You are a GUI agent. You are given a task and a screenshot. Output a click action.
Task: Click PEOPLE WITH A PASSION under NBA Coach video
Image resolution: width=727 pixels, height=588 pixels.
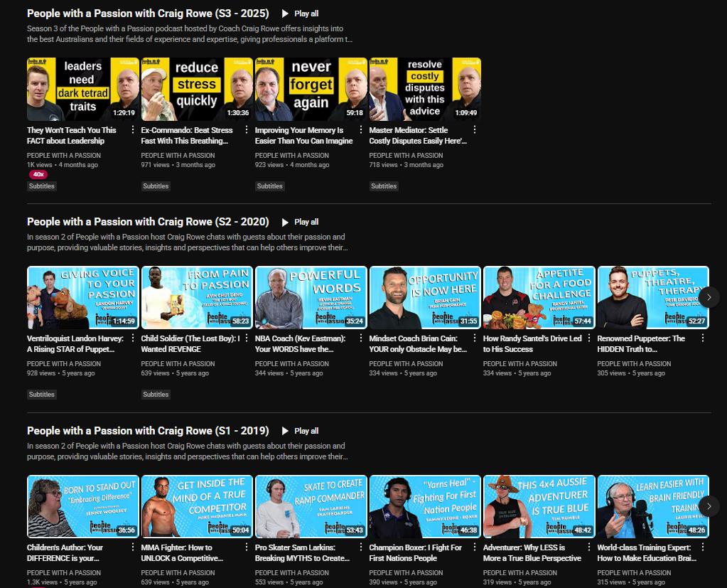[x=291, y=363]
